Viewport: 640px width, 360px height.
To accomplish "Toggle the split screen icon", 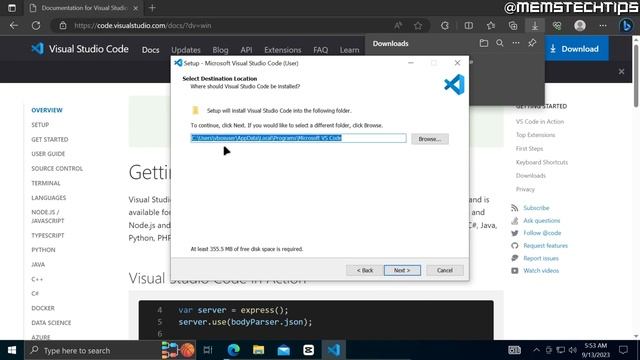I will point(469,25).
